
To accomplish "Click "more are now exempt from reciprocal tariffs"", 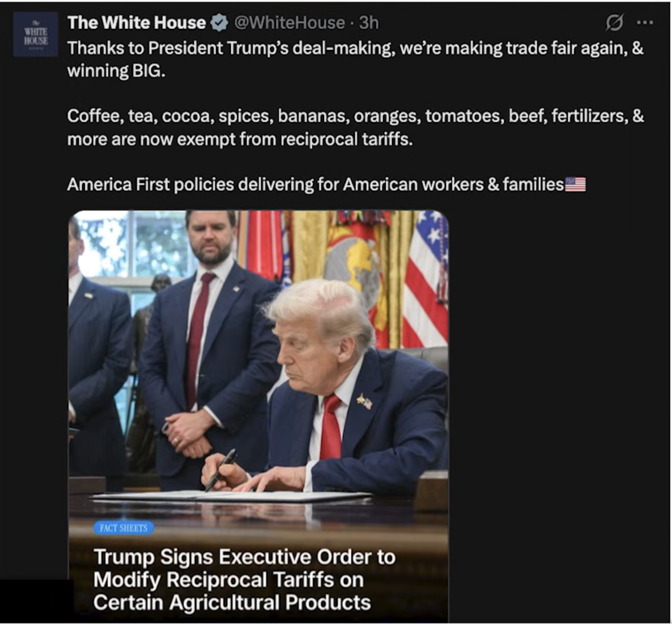I will 240,139.
